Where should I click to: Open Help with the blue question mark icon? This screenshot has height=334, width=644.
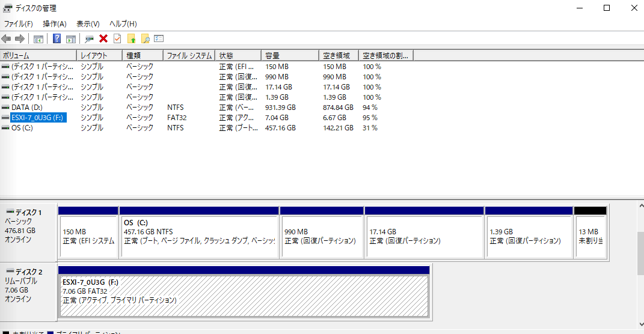point(57,38)
